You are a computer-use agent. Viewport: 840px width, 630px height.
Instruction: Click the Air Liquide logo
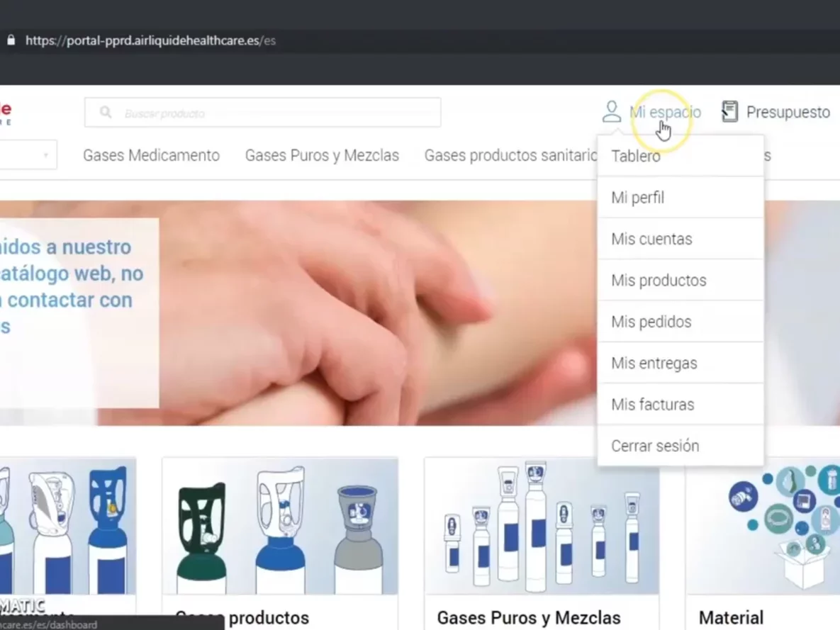tap(5, 113)
